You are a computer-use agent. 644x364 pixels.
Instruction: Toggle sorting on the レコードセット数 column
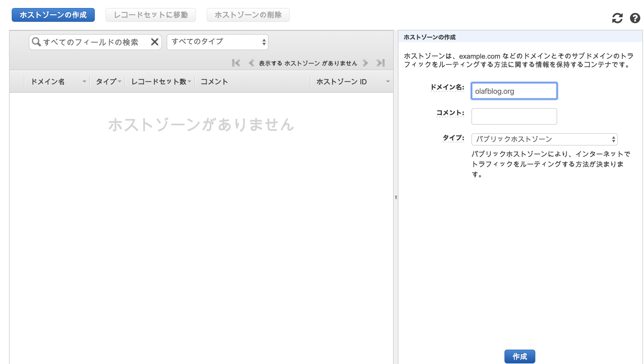click(190, 82)
